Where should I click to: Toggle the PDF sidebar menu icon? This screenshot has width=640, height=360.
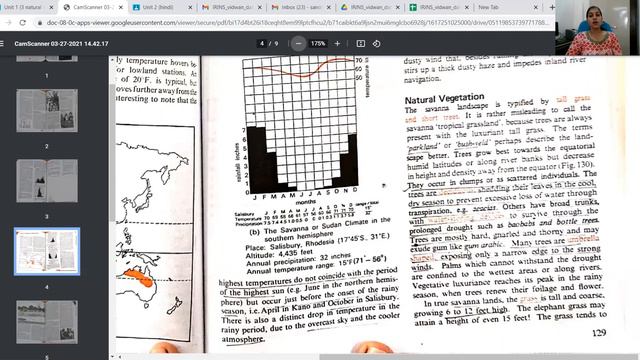coord(2,44)
